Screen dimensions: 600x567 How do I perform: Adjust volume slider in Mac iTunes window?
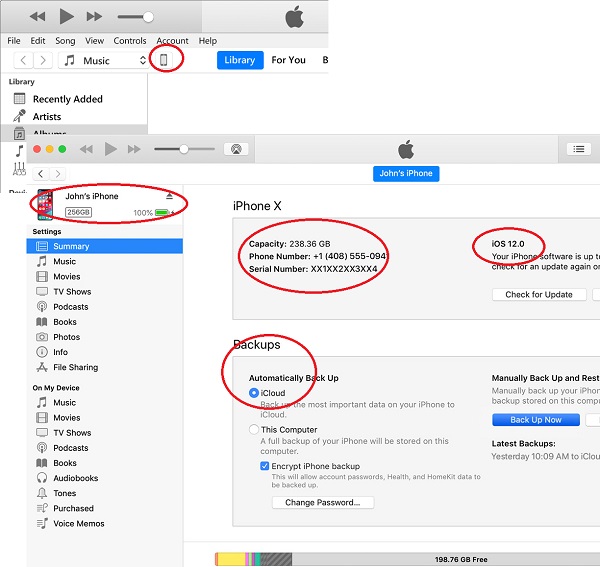(184, 149)
